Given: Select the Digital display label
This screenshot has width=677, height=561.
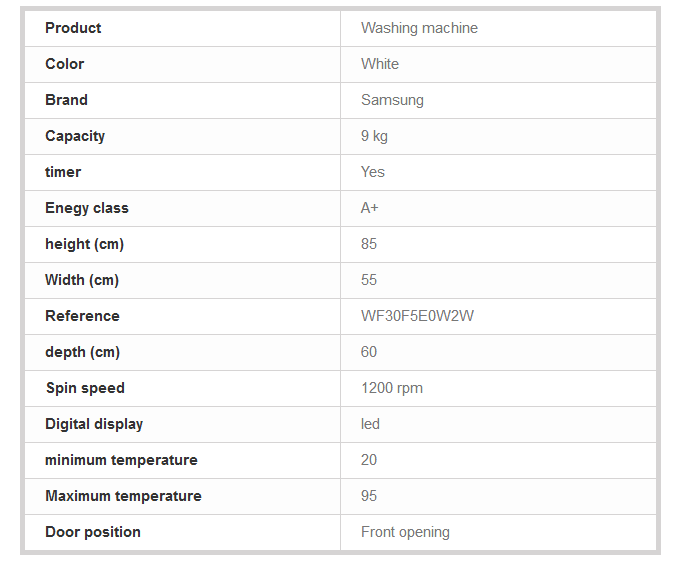Looking at the screenshot, I should [94, 424].
